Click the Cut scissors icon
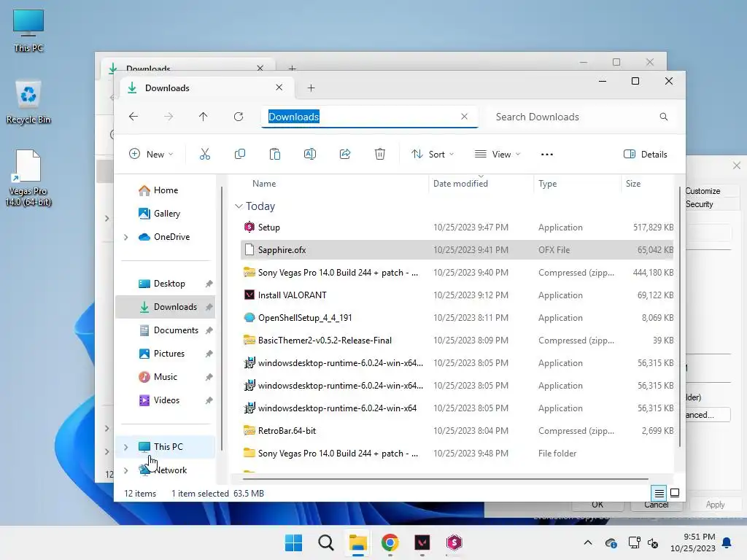This screenshot has width=747, height=560. 205,155
